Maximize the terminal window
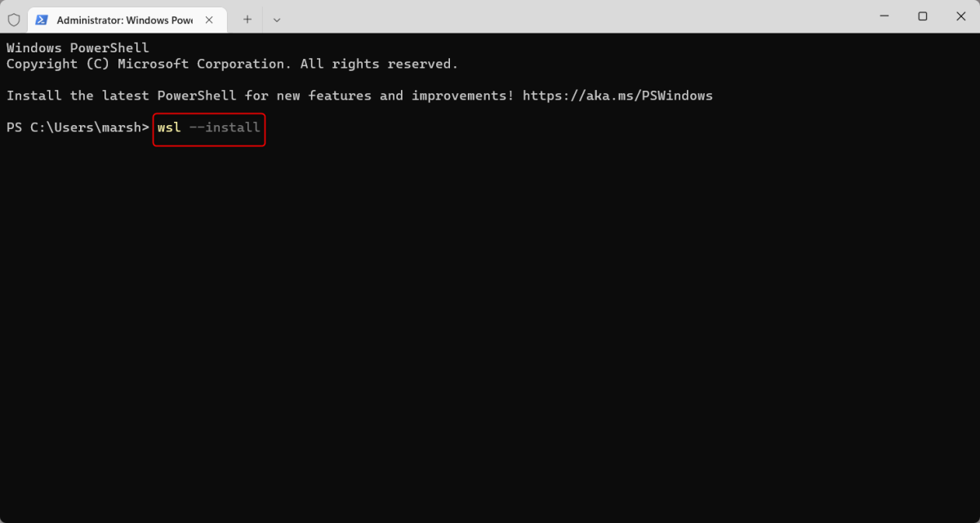980x523 pixels. point(922,16)
